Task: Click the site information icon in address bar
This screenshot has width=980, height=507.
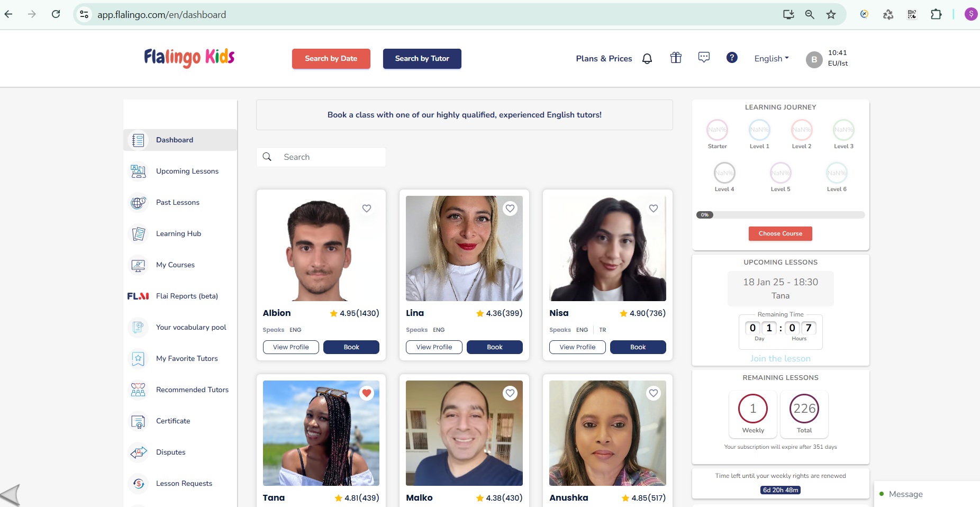Action: point(84,14)
